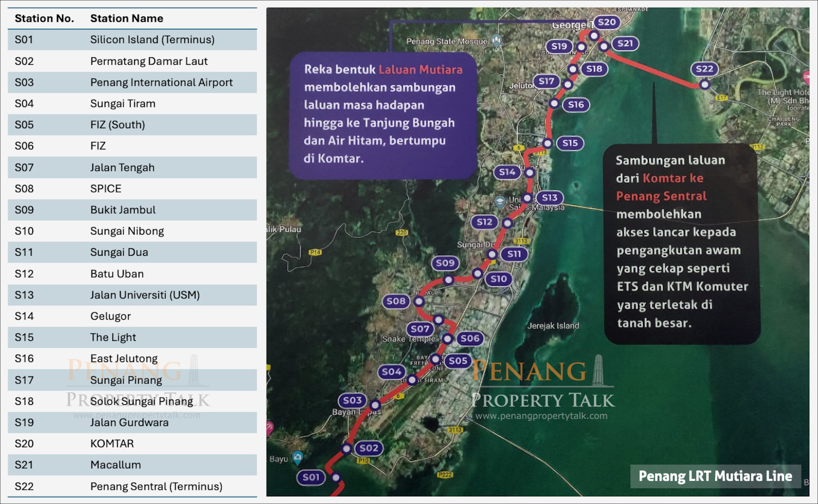This screenshot has width=818, height=504.
Task: Select the S15 marker near The Light
Action: (570, 143)
